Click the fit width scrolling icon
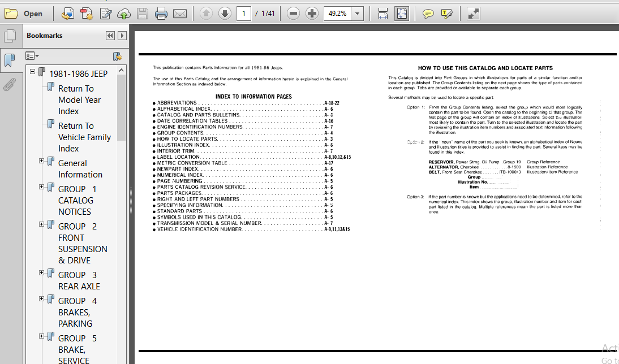Viewport: 619px width, 364px height. [x=382, y=14]
